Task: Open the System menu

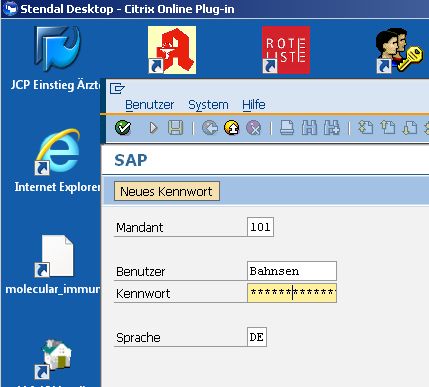Action: tap(208, 105)
